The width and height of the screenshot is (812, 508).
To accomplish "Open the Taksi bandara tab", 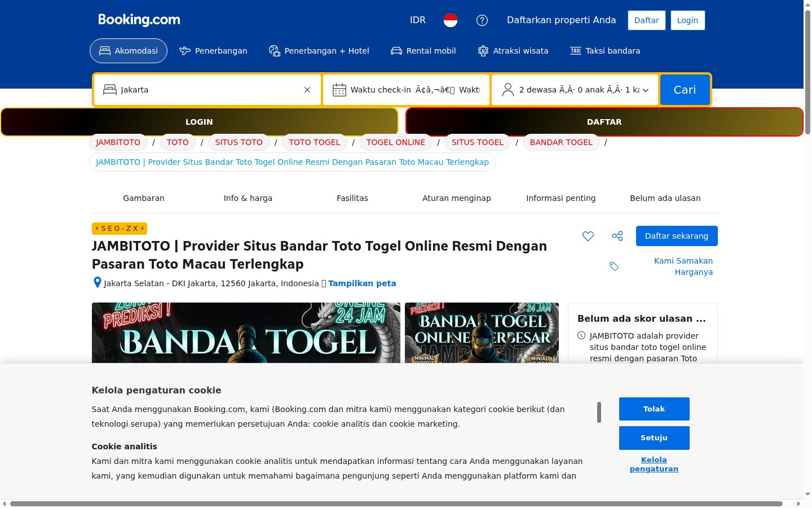I will [605, 51].
